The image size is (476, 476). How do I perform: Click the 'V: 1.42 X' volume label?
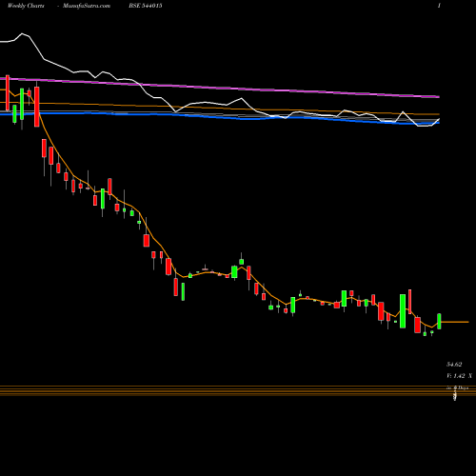tap(459, 376)
